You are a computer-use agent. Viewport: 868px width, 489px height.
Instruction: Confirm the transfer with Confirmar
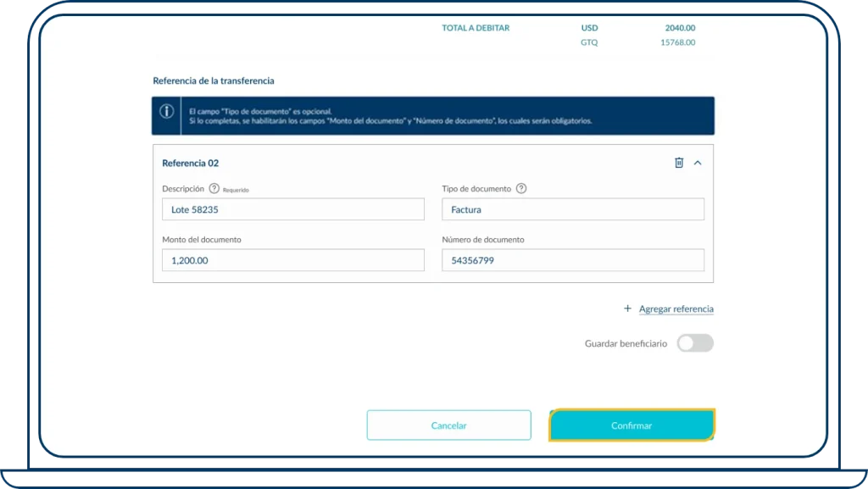click(632, 425)
